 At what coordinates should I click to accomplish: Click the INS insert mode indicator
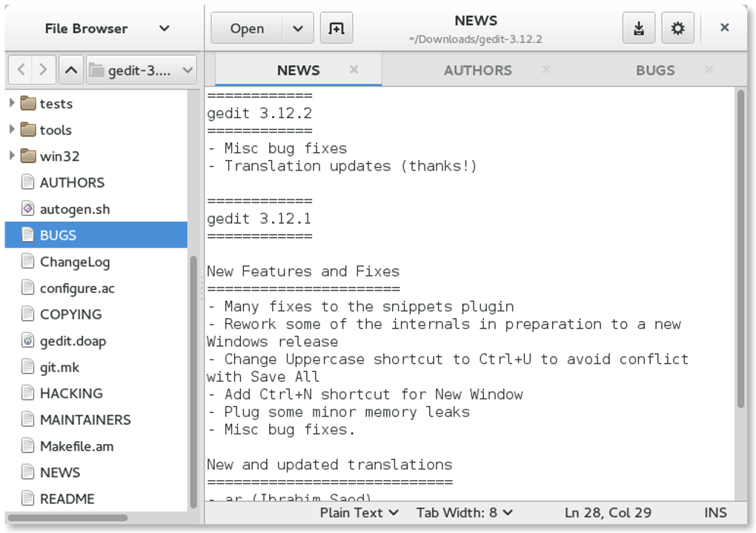pos(715,513)
